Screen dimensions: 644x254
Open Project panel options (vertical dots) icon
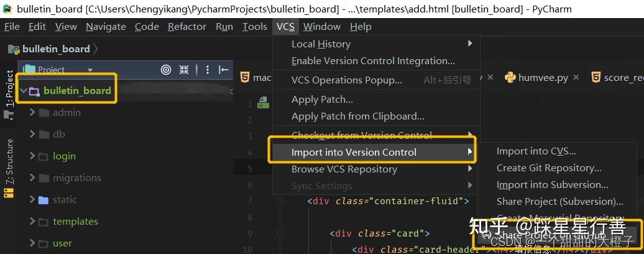tap(208, 70)
